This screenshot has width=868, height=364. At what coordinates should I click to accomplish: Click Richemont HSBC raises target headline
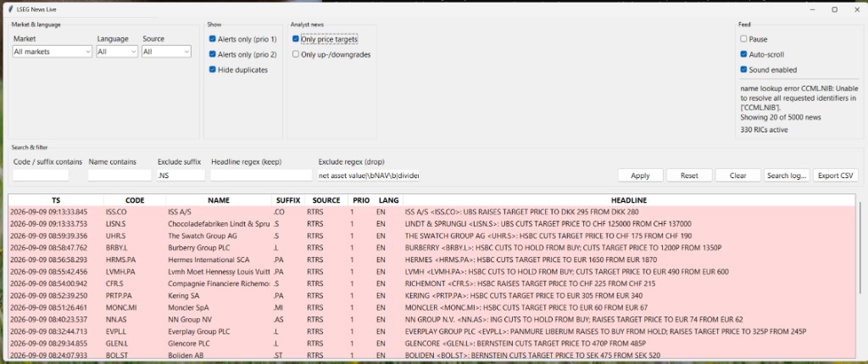click(530, 283)
